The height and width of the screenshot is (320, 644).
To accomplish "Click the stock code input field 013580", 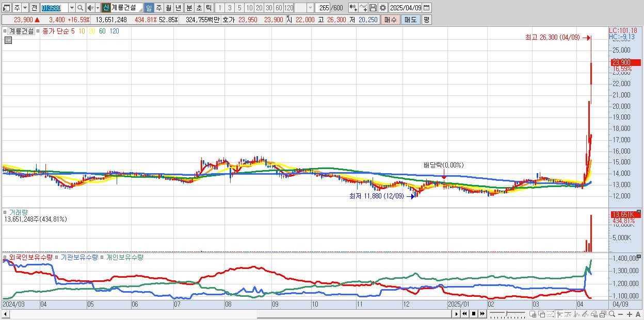I will 54,8.
